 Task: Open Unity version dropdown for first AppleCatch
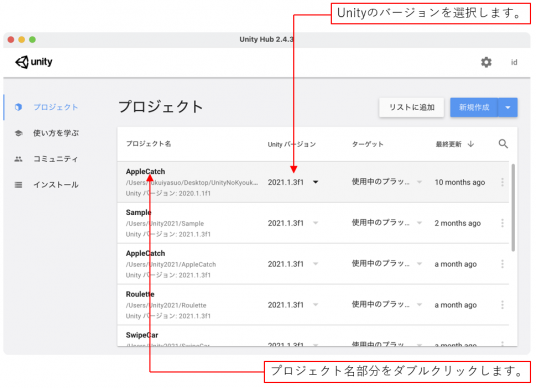click(x=316, y=182)
